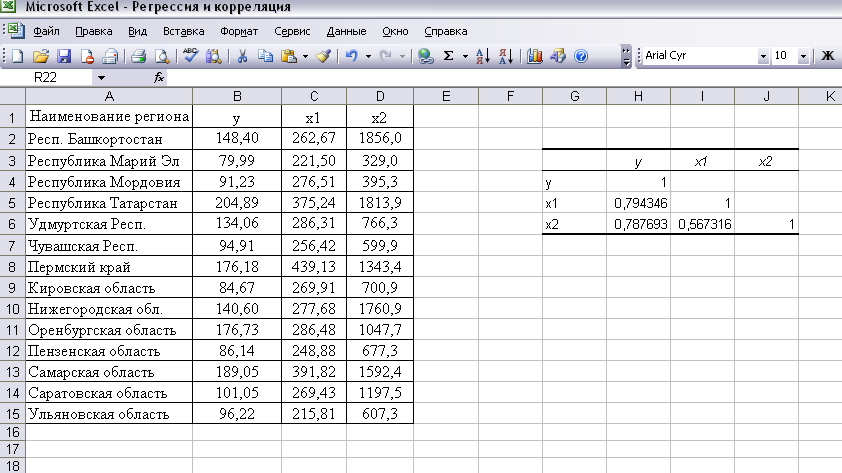
Task: Click the AutoSum sigma icon
Action: 448,56
